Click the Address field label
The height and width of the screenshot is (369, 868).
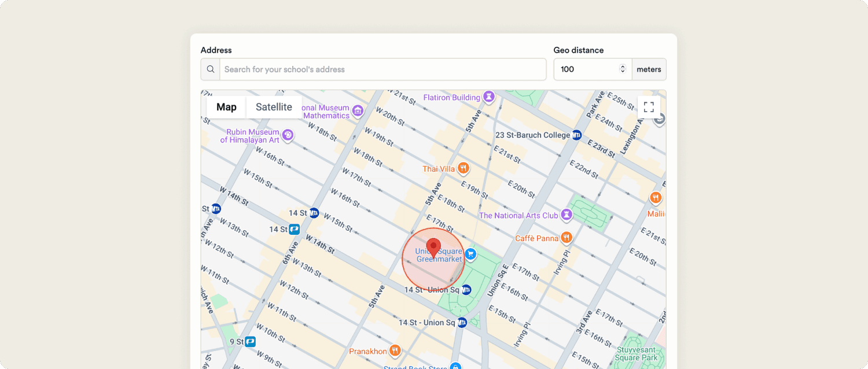(216, 50)
